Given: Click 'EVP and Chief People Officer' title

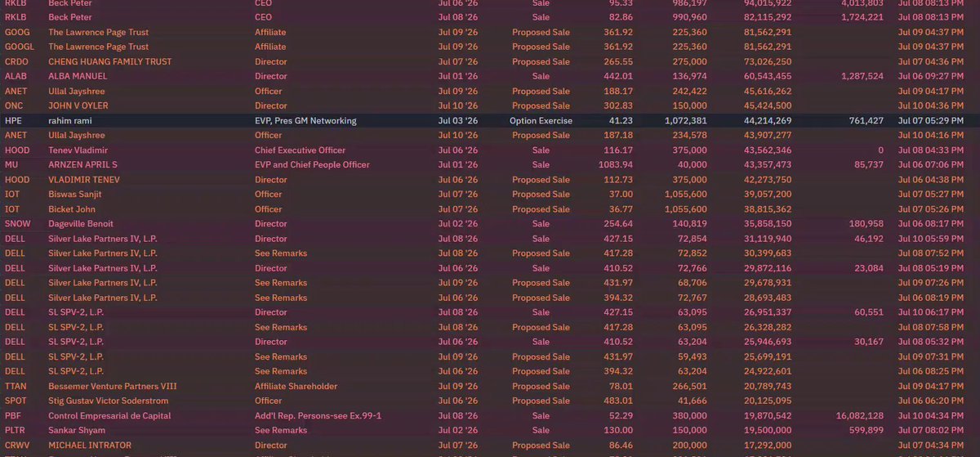Looking at the screenshot, I should 312,164.
